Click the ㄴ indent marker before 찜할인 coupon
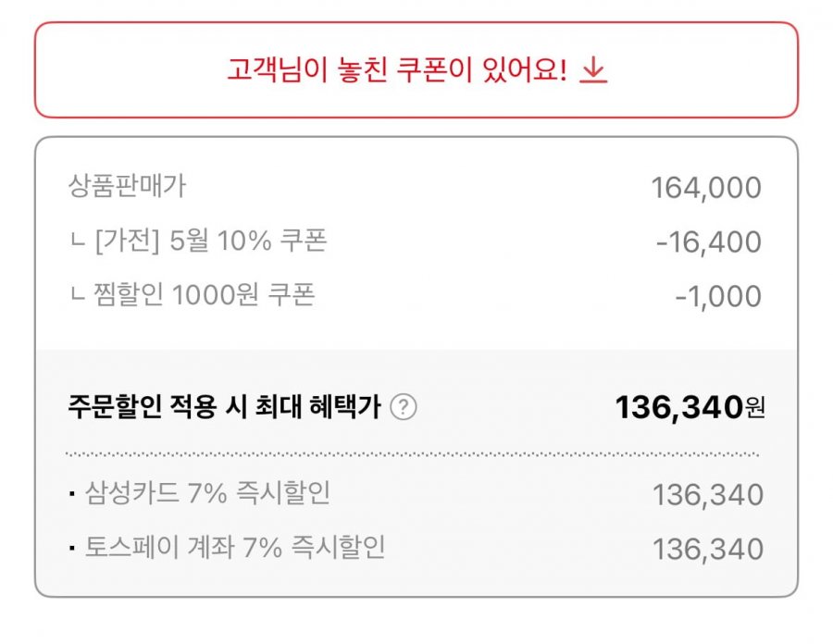The image size is (833, 644). click(78, 296)
